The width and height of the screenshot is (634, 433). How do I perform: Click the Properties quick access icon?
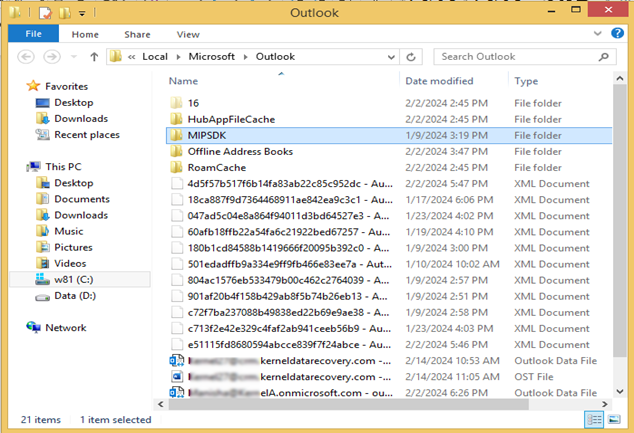coord(45,13)
